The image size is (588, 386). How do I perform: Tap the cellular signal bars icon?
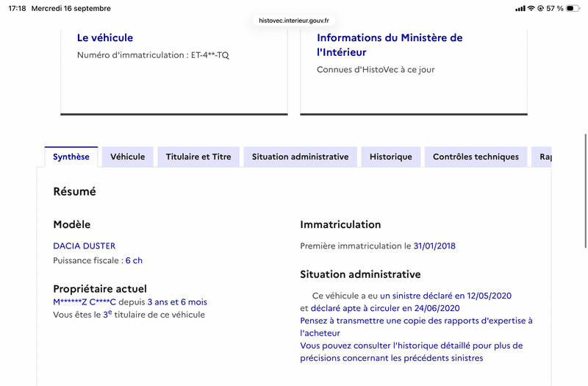[520, 8]
